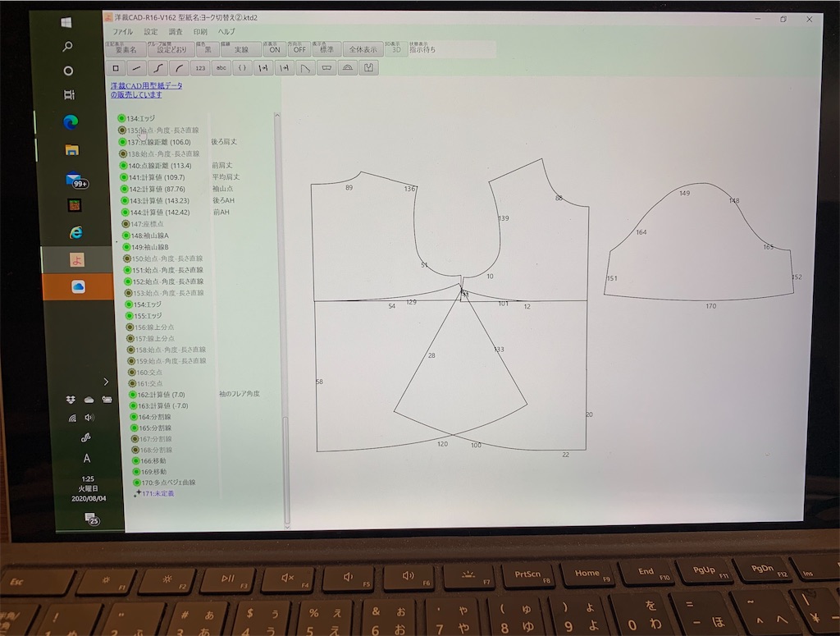Select the 171:未定義 new entry row
The width and height of the screenshot is (840, 636).
[154, 493]
